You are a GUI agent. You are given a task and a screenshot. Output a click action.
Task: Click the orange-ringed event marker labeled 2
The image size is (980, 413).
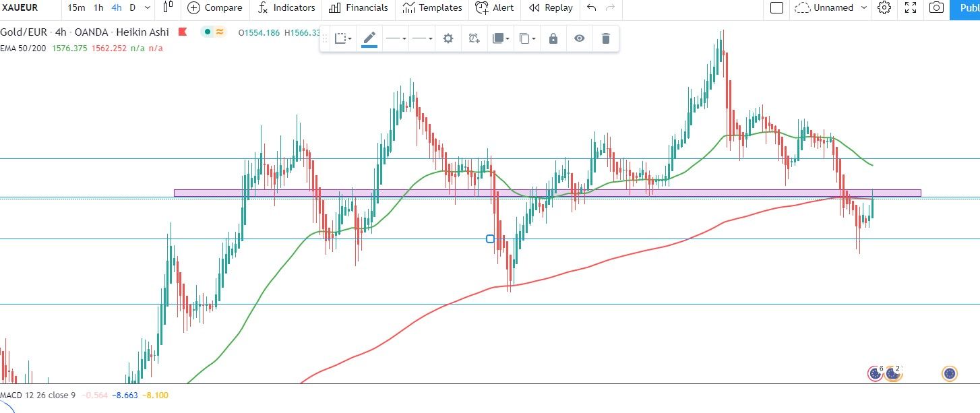pos(893,373)
